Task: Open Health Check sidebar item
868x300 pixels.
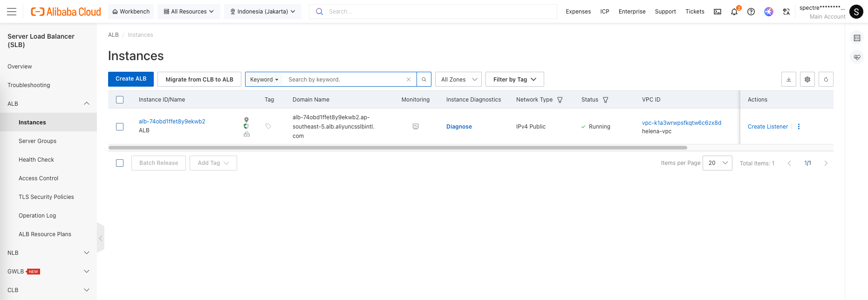Action: (36, 160)
